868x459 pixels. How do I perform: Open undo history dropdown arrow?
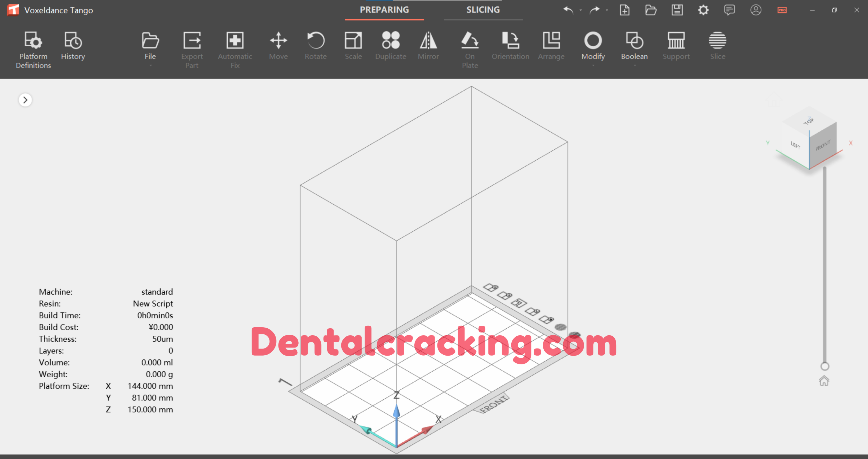[580, 10]
